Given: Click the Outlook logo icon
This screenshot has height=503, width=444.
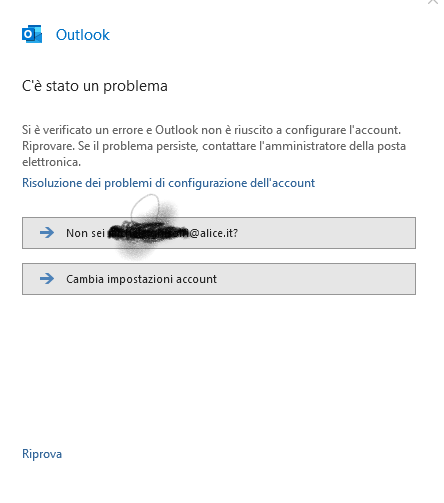Looking at the screenshot, I should (x=32, y=34).
